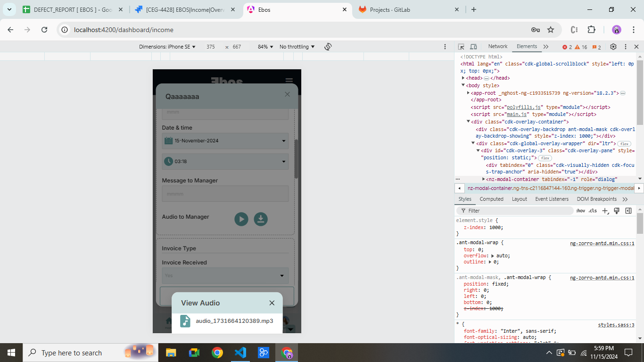Open ng-zorro-antd.min.css:1 link for .ant-modal-wrap
The height and width of the screenshot is (362, 644).
tap(602, 244)
